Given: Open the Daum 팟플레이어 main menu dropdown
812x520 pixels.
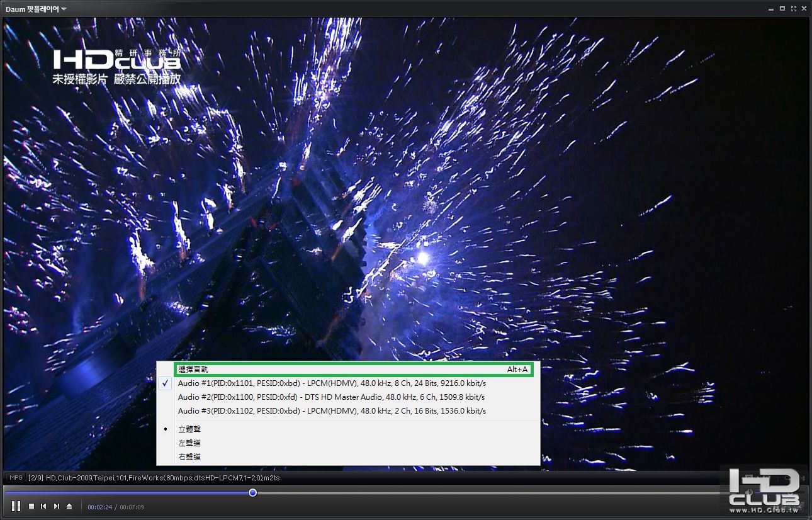Looking at the screenshot, I should [36, 9].
